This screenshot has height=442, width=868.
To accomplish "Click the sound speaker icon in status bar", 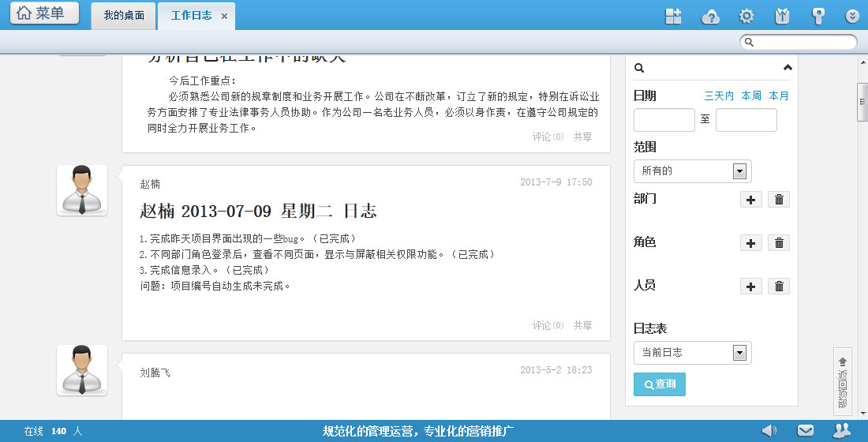I will coord(769,430).
